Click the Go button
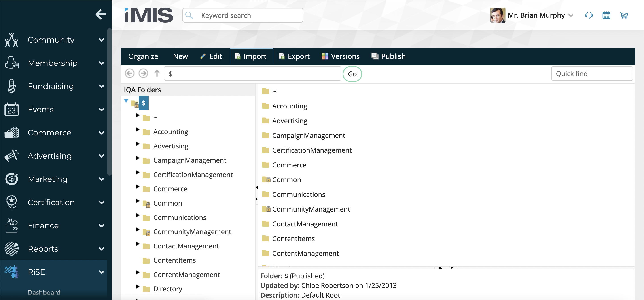644x300 pixels. (352, 74)
